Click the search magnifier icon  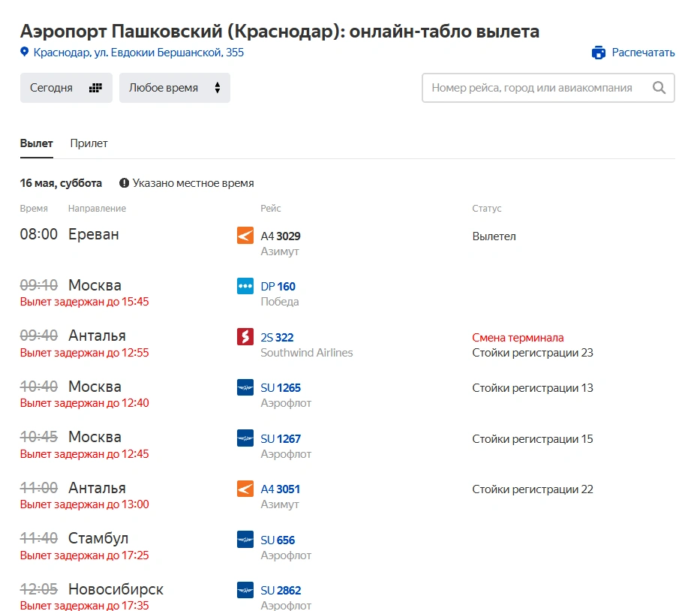659,88
